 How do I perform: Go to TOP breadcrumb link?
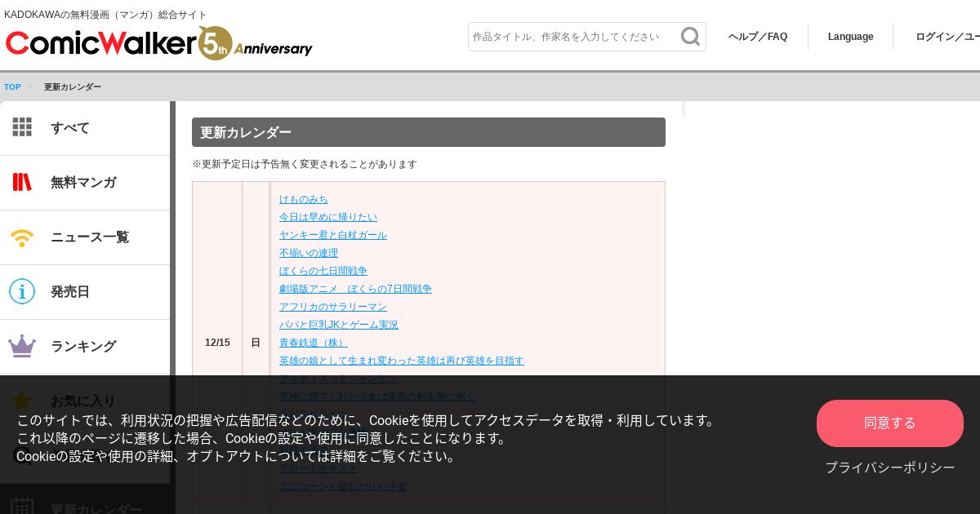pos(12,86)
